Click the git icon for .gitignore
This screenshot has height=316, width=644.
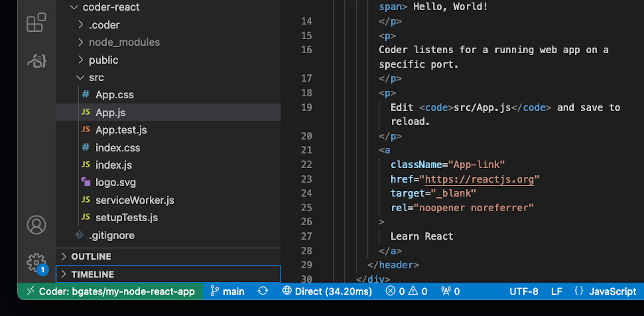click(x=79, y=235)
